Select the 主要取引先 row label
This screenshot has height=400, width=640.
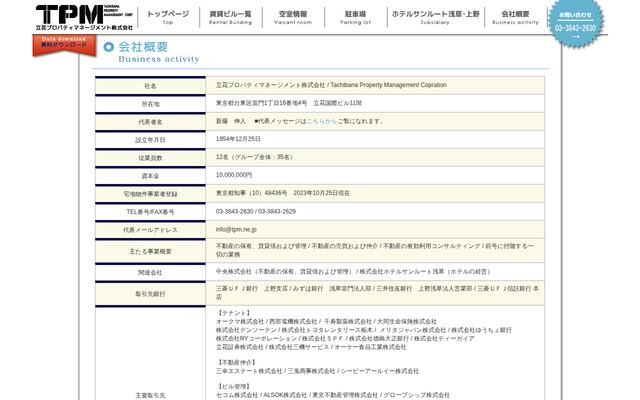(150, 396)
